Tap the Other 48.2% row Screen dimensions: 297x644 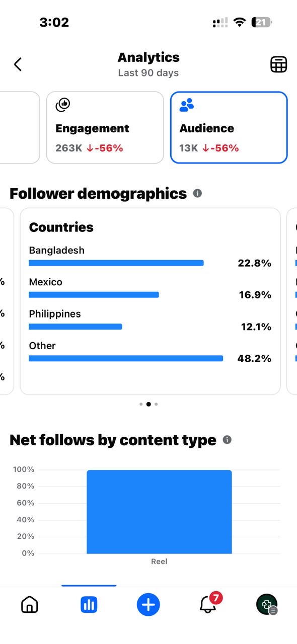[150, 352]
